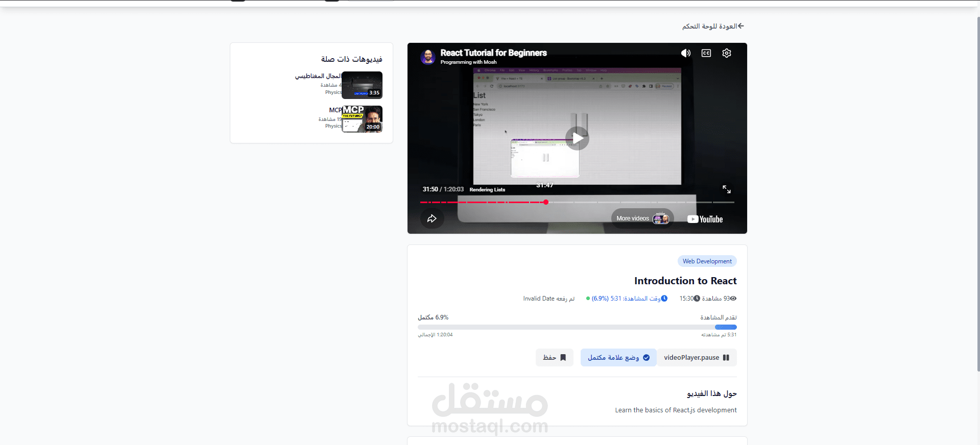Click the blue clock icon for watch time
This screenshot has width=980, height=445.
[664, 299]
